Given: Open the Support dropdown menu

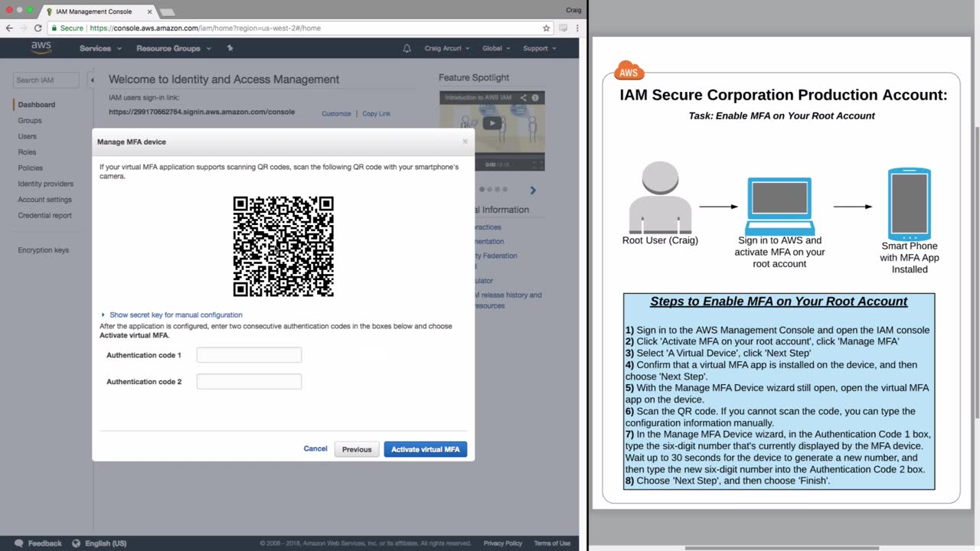Looking at the screenshot, I should coord(540,48).
